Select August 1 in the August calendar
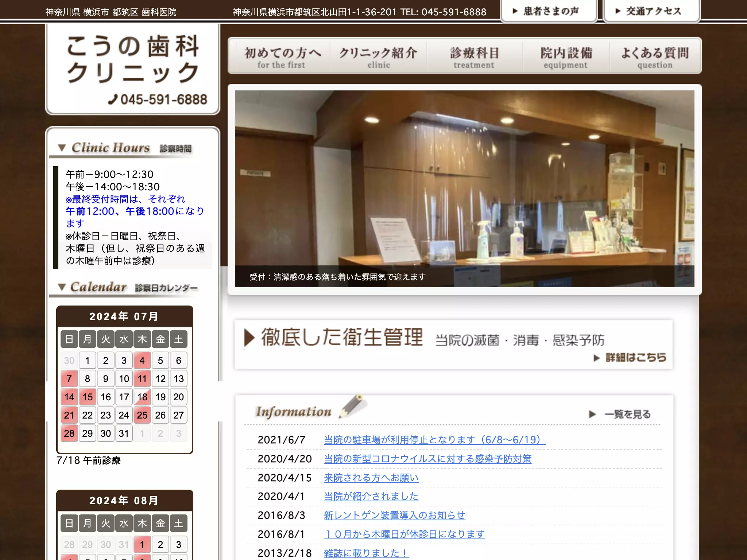This screenshot has height=560, width=747. coord(142,544)
